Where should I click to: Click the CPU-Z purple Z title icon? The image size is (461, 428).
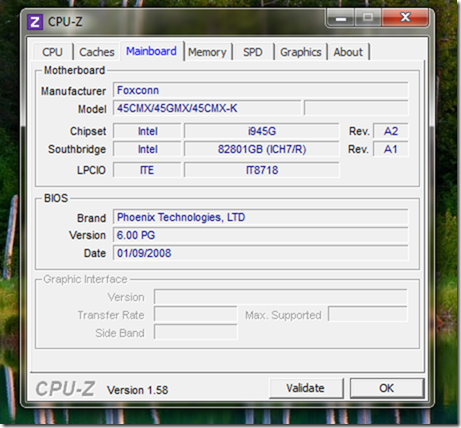coord(35,22)
